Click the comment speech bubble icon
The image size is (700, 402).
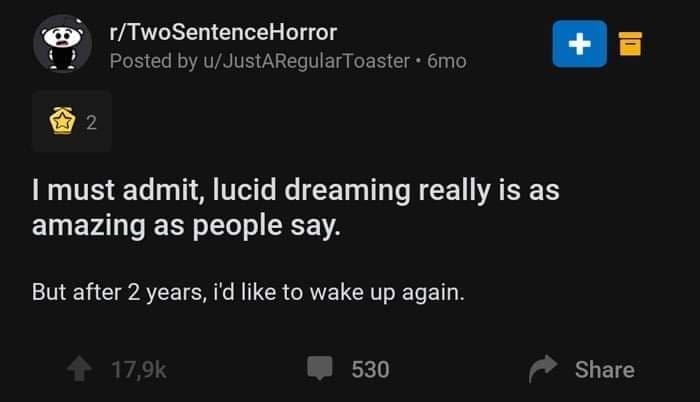click(318, 369)
